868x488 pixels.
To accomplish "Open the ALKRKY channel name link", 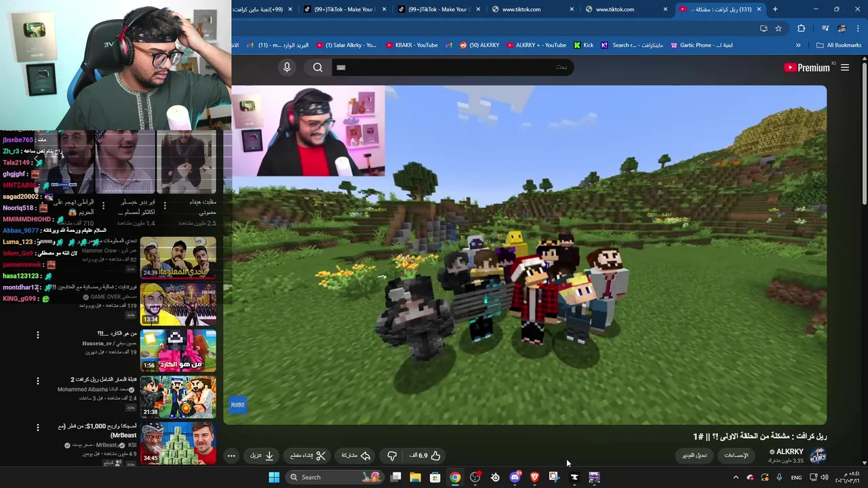I will coord(789,451).
